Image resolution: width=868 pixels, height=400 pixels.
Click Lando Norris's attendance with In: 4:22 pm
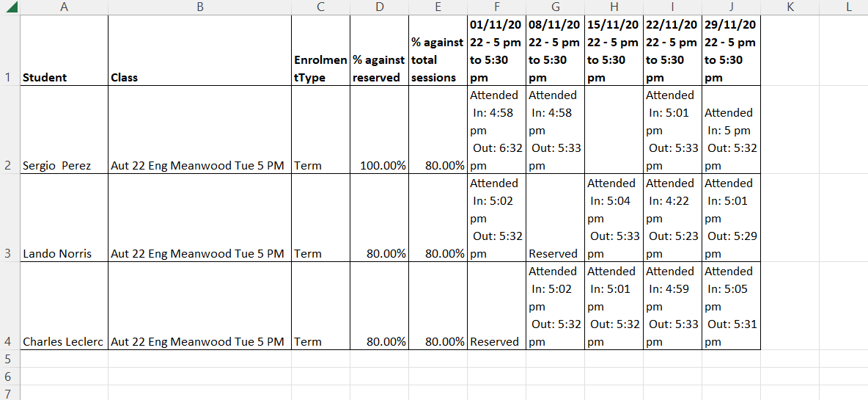pyautogui.click(x=672, y=218)
